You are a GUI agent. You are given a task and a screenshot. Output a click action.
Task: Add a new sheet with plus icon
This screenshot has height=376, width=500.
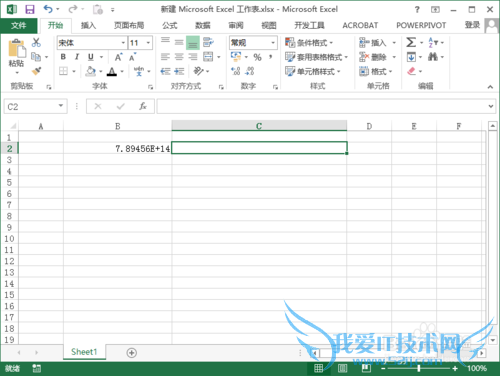(x=132, y=353)
